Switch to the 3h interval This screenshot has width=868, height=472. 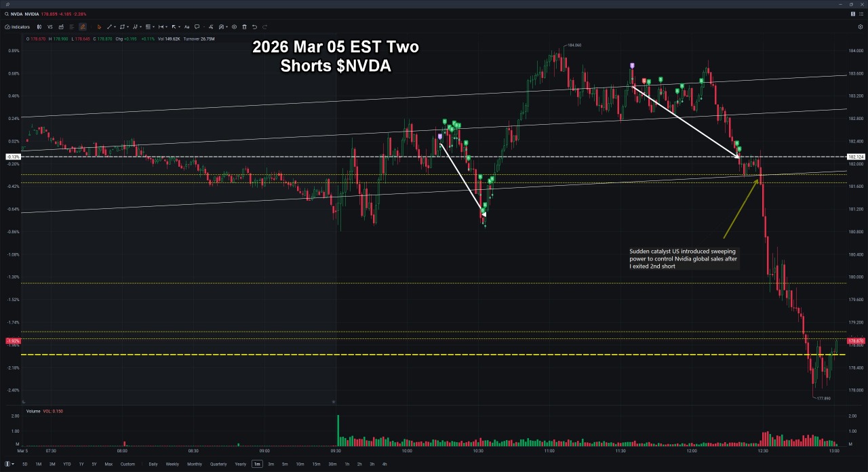point(372,464)
